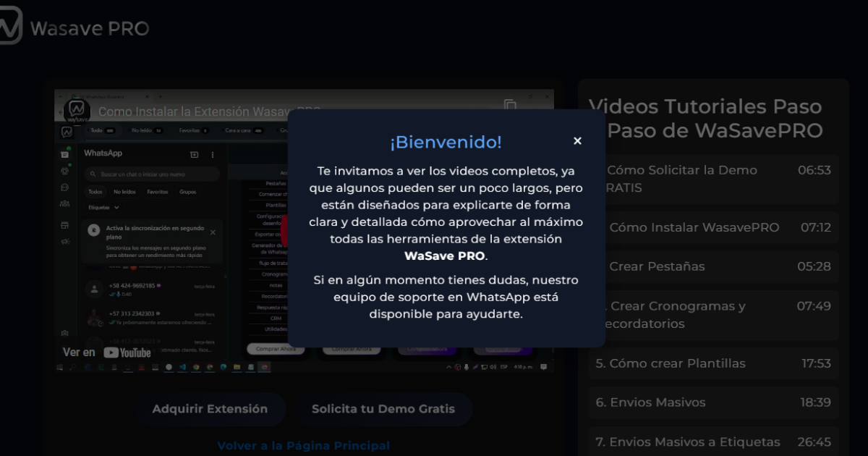868x456 pixels.
Task: Click the YouTube icon beside "Ver en"
Action: coord(112,352)
